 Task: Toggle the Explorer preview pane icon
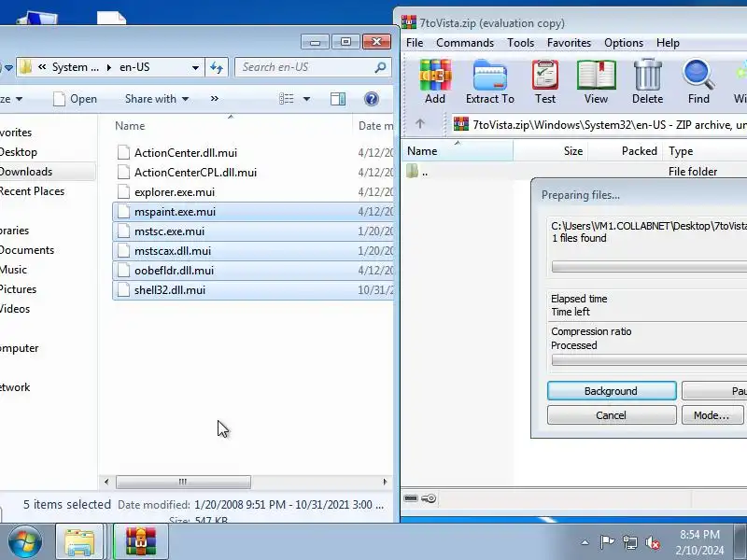click(338, 99)
